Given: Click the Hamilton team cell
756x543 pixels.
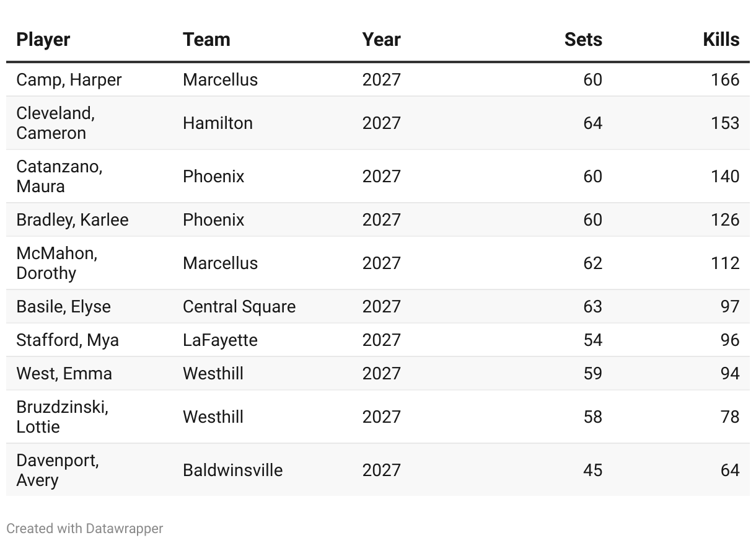Looking at the screenshot, I should tap(218, 123).
